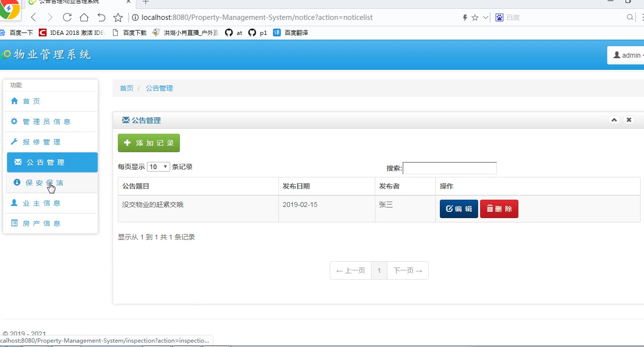644x347 pixels.
Task: Open 管理员信息 sidebar item
Action: 50,122
